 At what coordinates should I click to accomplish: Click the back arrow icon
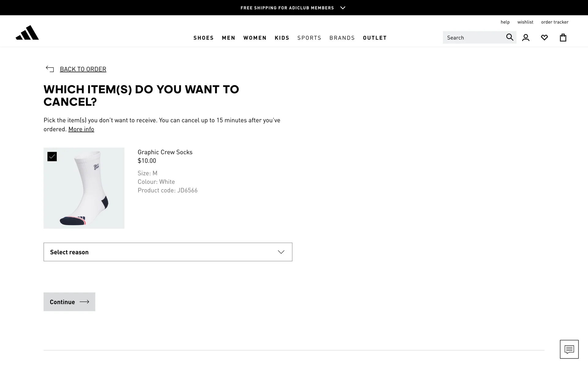50,69
